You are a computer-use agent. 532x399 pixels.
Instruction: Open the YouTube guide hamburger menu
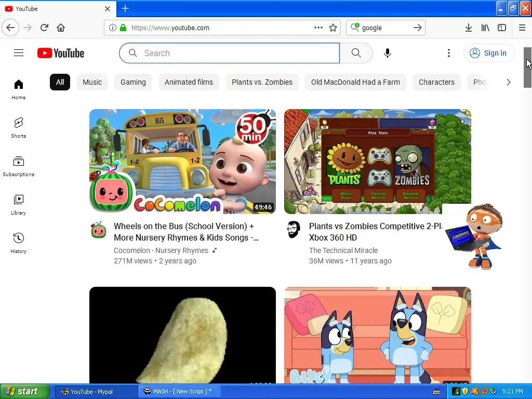click(19, 53)
